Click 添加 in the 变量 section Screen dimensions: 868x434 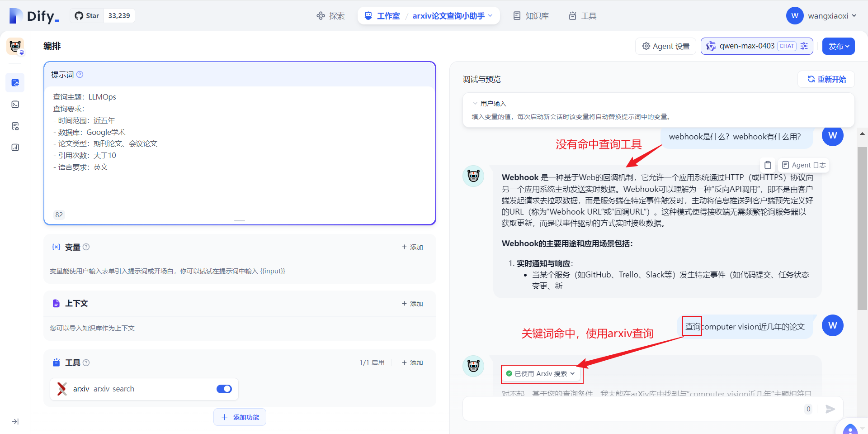coord(412,247)
